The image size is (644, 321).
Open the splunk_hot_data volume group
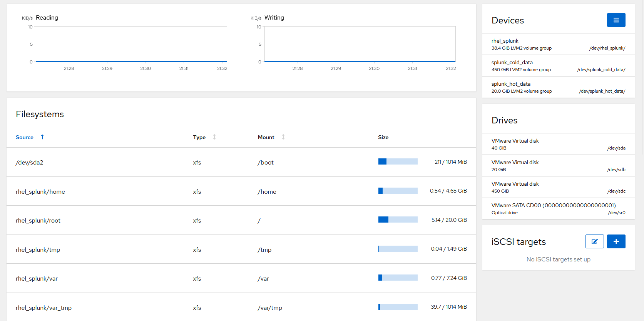[558, 87]
